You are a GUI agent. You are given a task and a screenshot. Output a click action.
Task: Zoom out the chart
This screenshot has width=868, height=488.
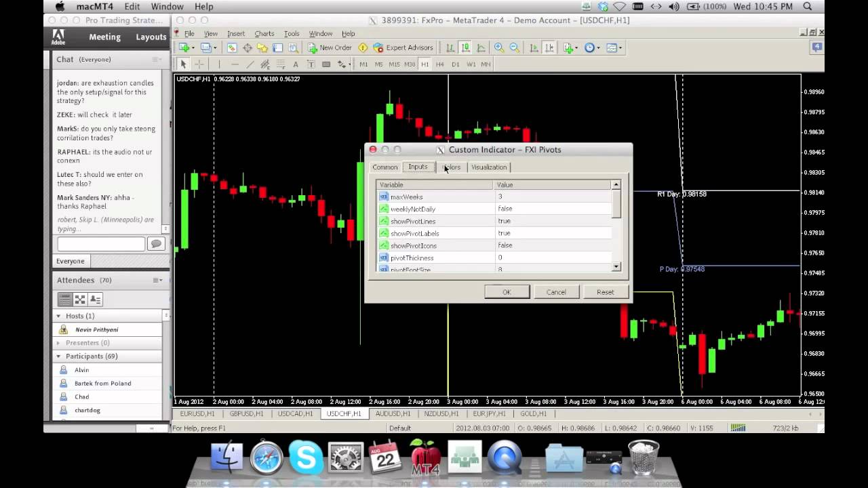[515, 47]
